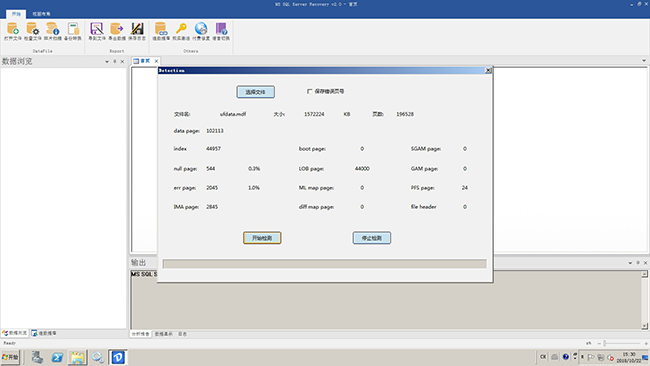The width and height of the screenshot is (650, 366).
Task: Click the CH input language tray indicator
Action: click(x=543, y=357)
